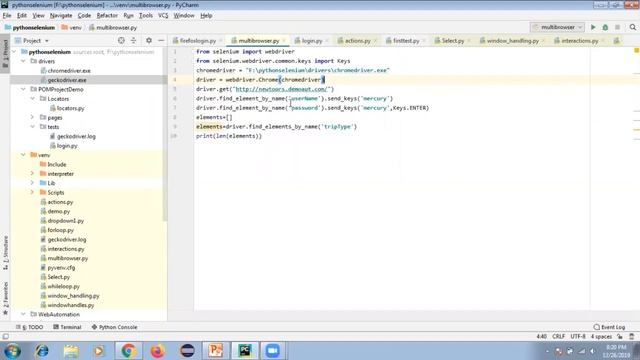The width and height of the screenshot is (640, 360).
Task: Expand the pages folder
Action: coord(33,117)
